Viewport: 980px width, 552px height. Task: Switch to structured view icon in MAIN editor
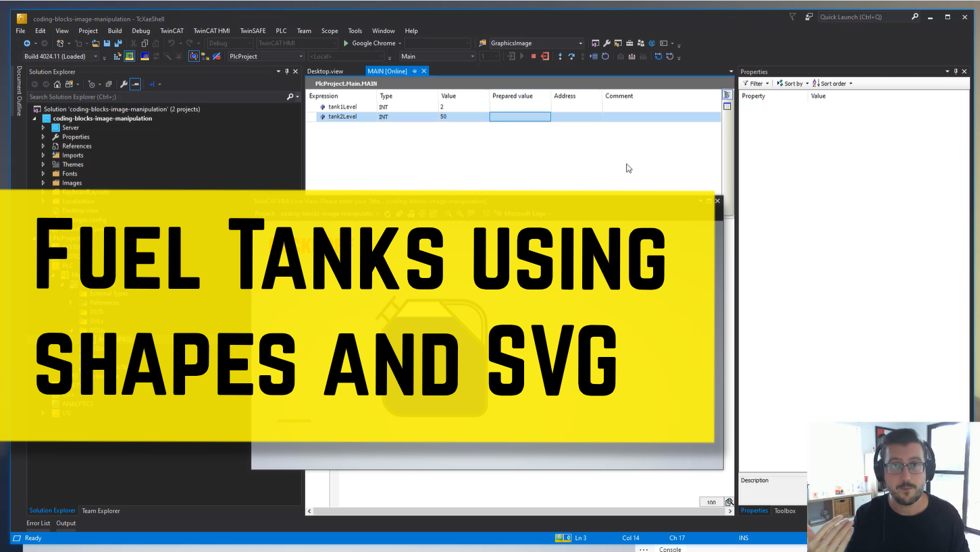tap(727, 95)
